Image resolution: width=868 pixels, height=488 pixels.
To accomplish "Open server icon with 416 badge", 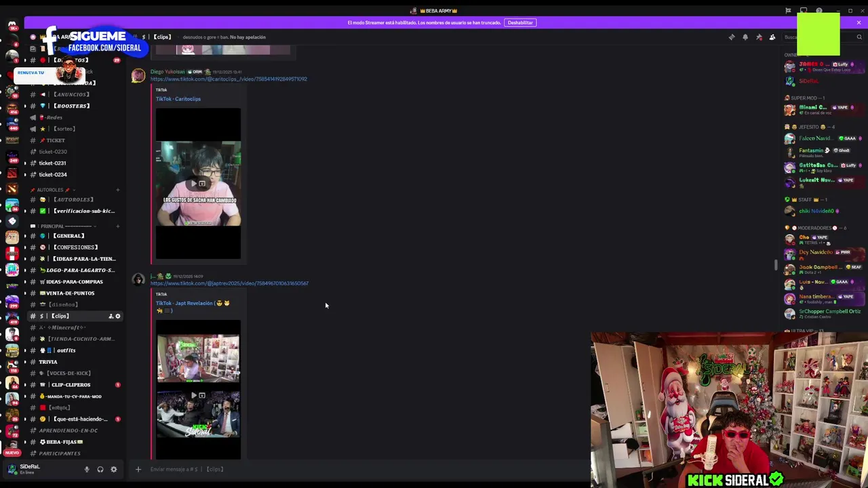I will [x=12, y=109].
